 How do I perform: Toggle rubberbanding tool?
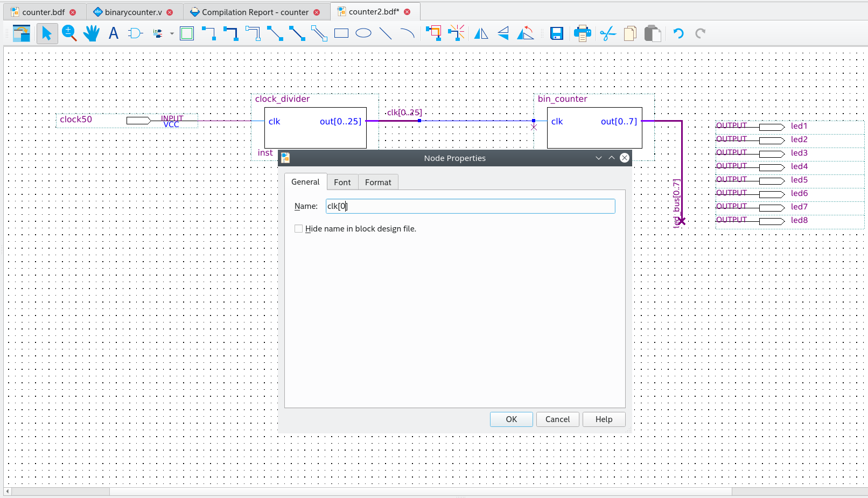coord(456,33)
